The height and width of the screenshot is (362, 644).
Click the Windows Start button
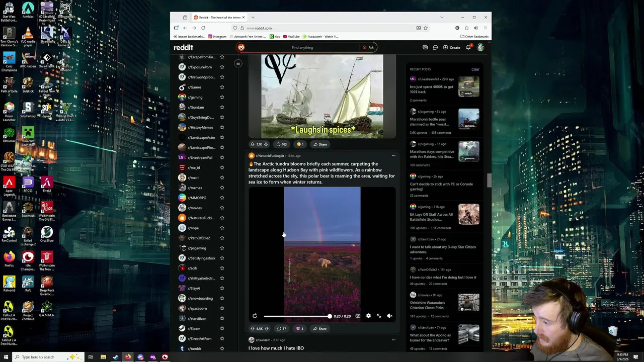pos(7,357)
